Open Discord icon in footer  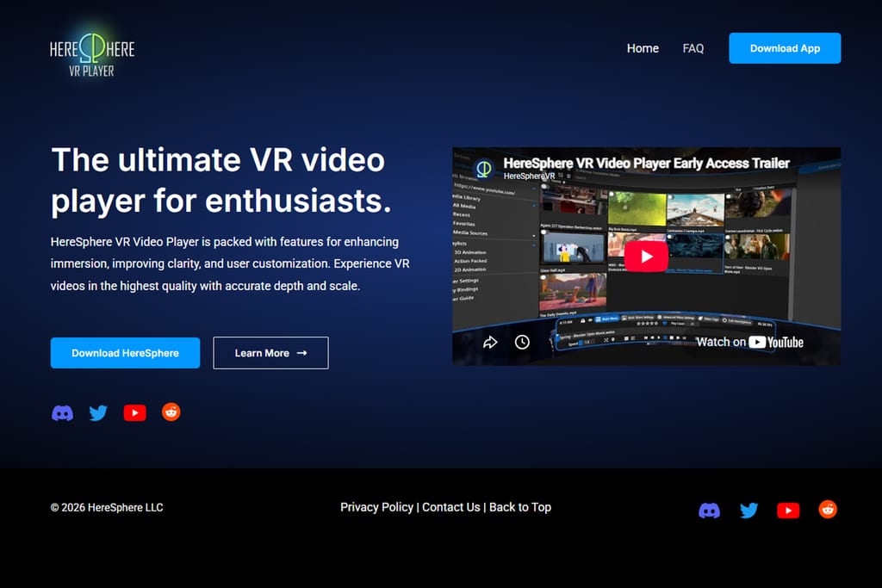[710, 511]
